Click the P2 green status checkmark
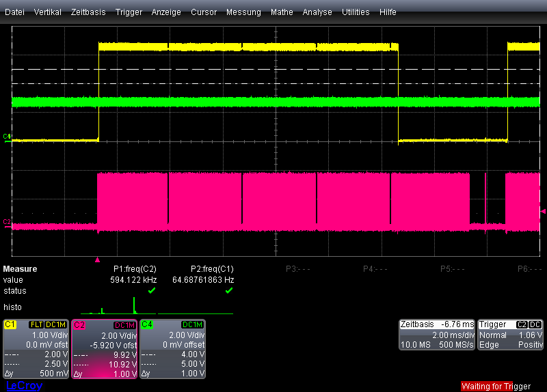Image resolution: width=547 pixels, height=392 pixels. [229, 290]
